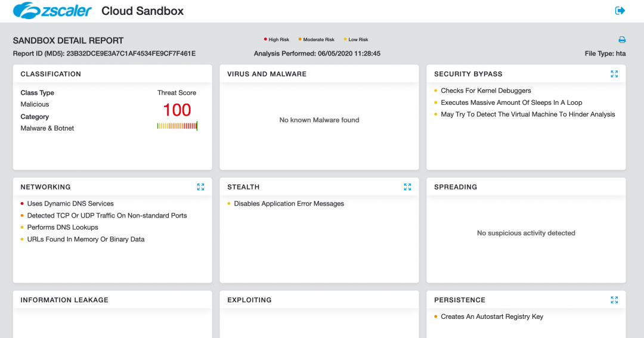Select 'Executes Massive Amount Of Sleeps' item
This screenshot has width=644, height=338.
click(511, 103)
